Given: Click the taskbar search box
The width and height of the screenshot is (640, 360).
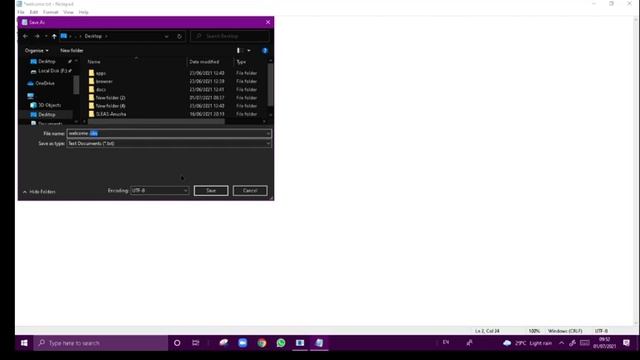Looking at the screenshot, I should 101,343.
